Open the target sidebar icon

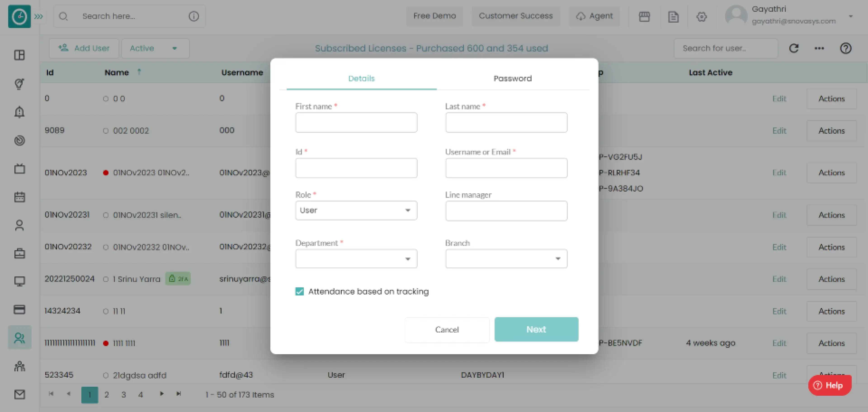coord(19,140)
